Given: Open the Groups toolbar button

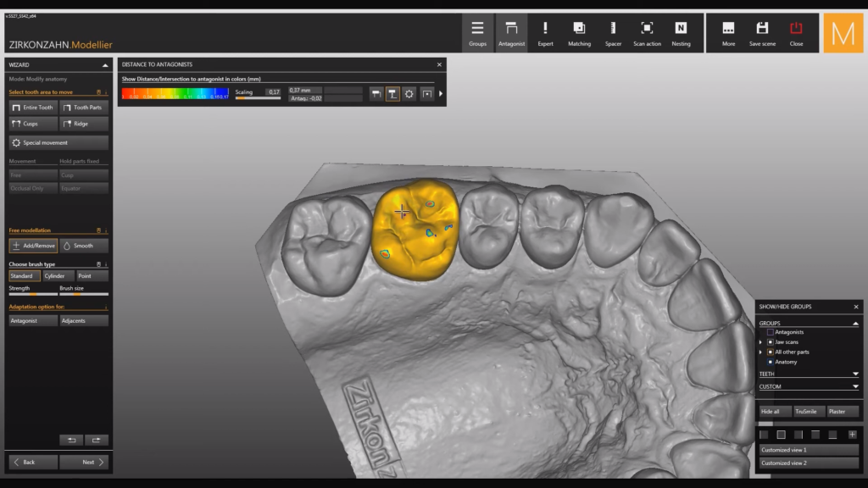Looking at the screenshot, I should point(477,33).
